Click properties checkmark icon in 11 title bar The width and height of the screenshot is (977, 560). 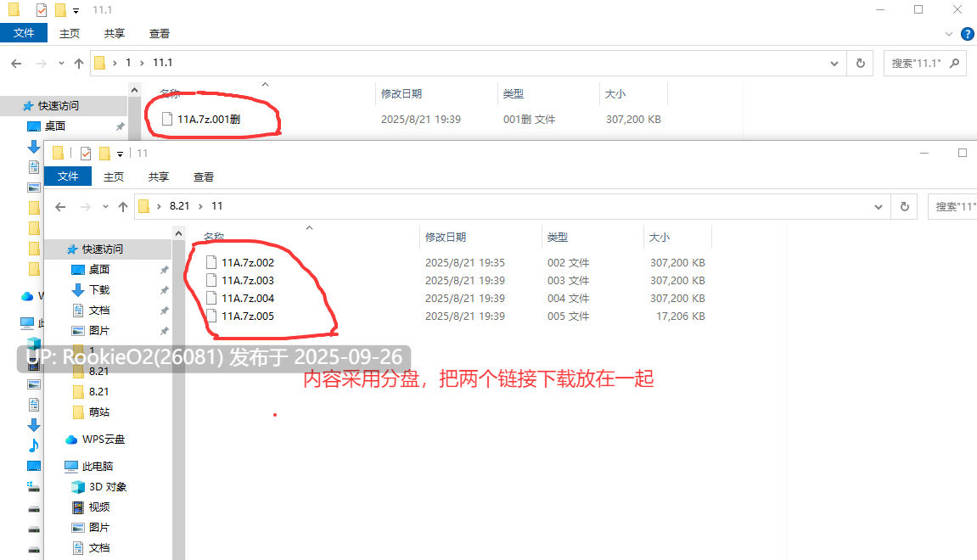coord(86,154)
